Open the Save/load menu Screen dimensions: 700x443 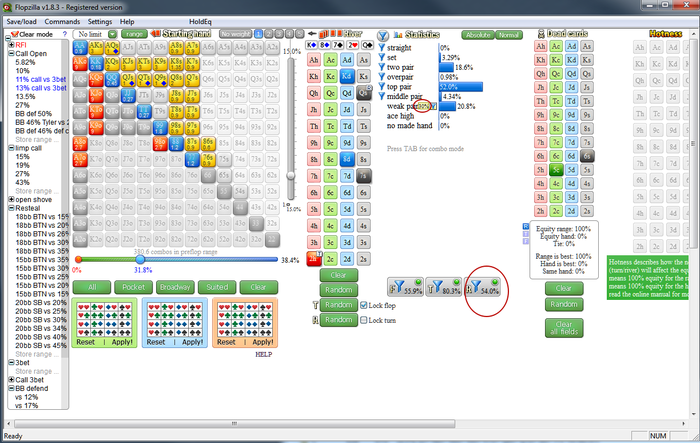(x=21, y=21)
